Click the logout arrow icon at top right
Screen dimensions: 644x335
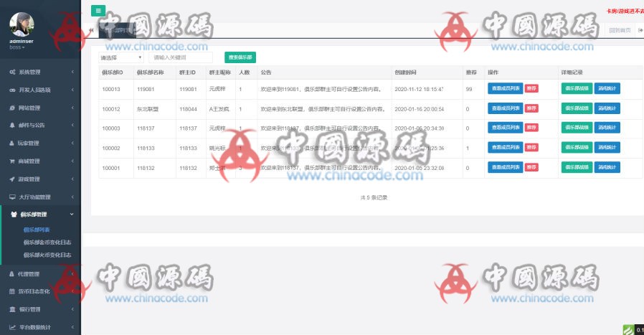point(640,30)
